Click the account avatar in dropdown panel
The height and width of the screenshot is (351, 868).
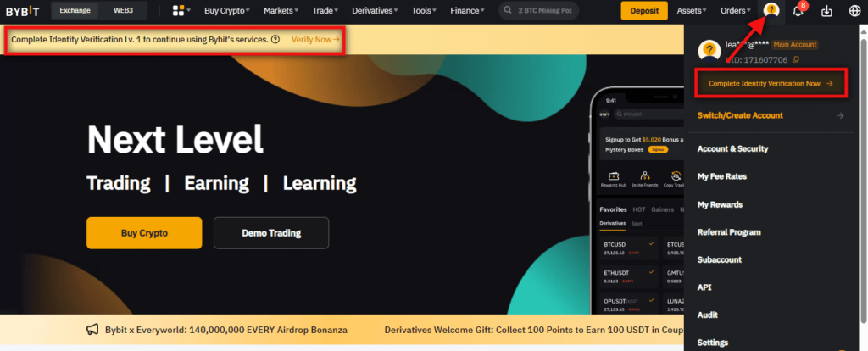[709, 50]
